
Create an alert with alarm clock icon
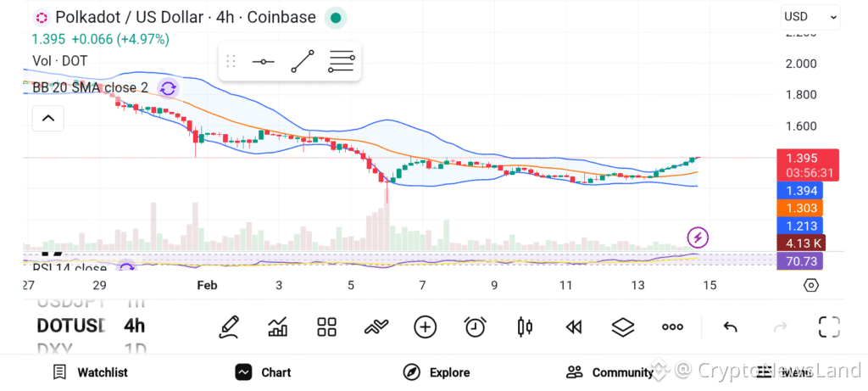(x=475, y=327)
